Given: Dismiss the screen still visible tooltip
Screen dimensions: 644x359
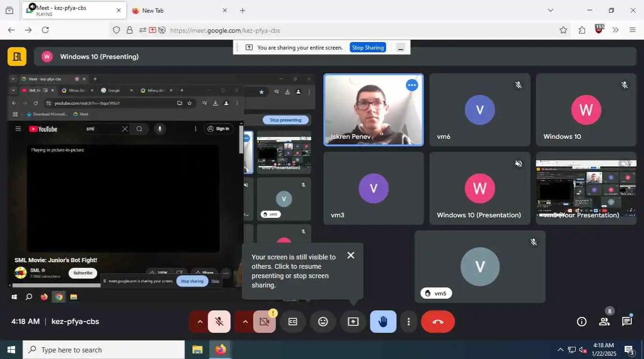Looking at the screenshot, I should coord(351,255).
